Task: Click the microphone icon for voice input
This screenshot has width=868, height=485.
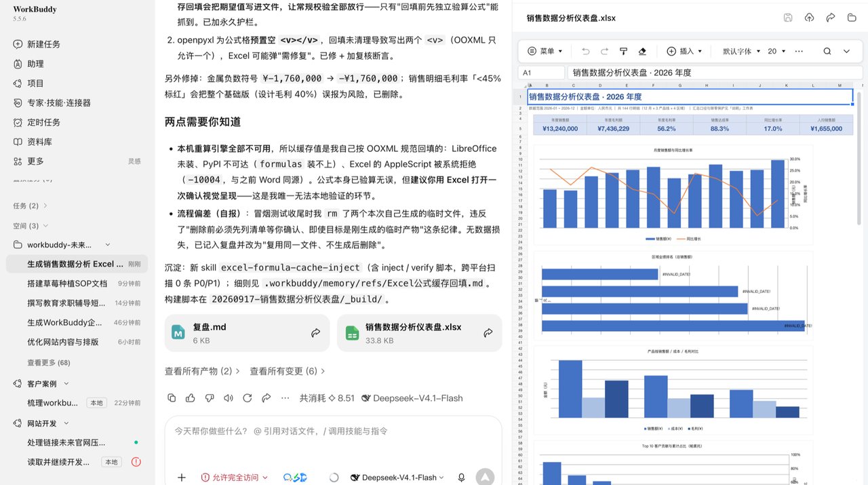Action: coord(462,478)
